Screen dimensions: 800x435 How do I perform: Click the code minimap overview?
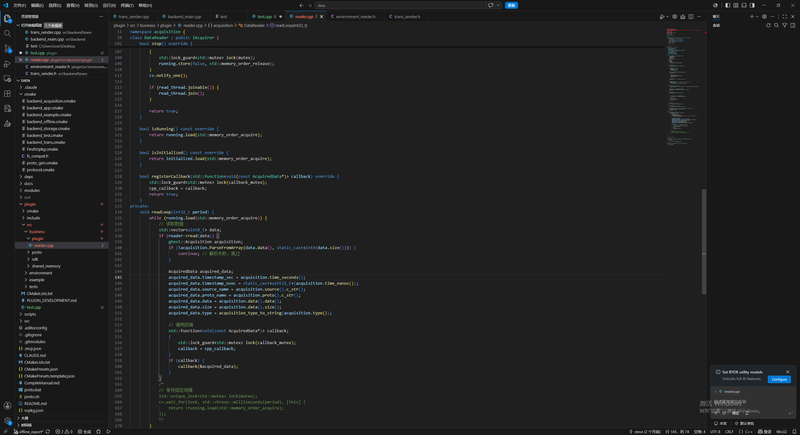[x=683, y=87]
